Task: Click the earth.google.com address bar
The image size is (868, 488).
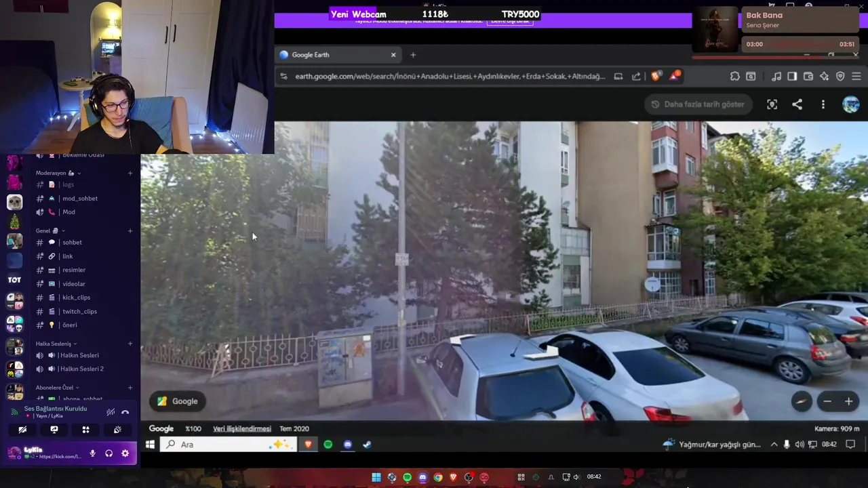Action: [x=450, y=77]
